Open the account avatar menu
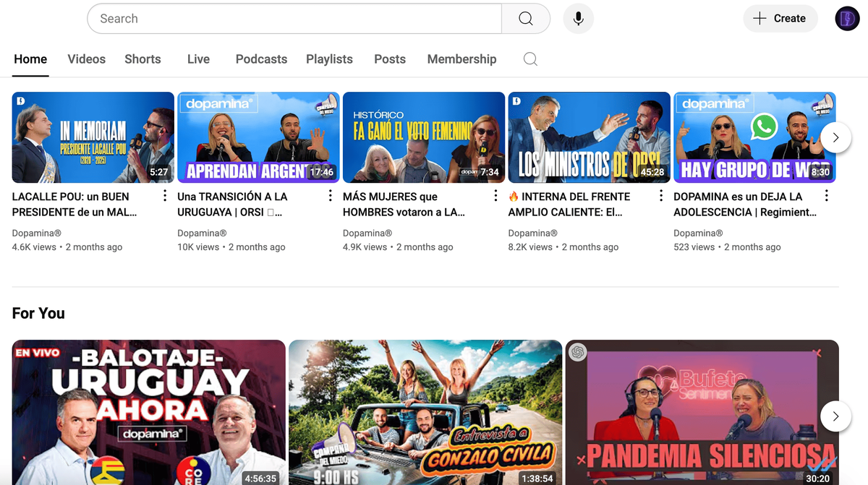The height and width of the screenshot is (485, 868). [847, 19]
